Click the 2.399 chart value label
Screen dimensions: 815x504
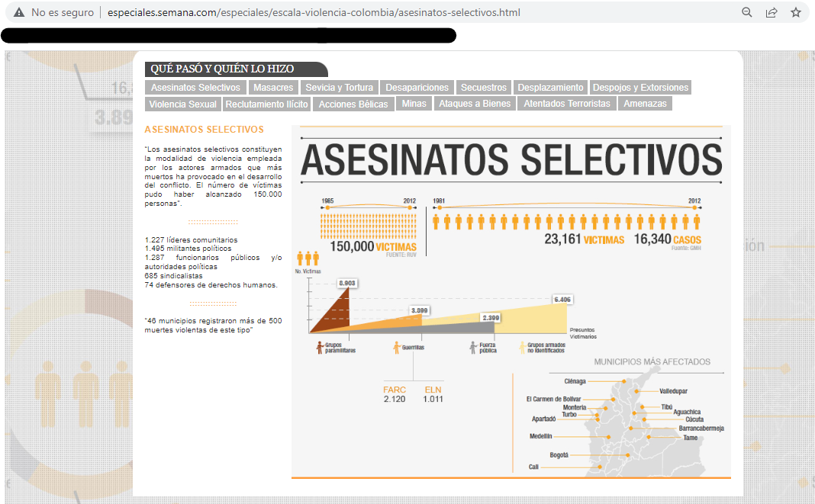point(491,317)
